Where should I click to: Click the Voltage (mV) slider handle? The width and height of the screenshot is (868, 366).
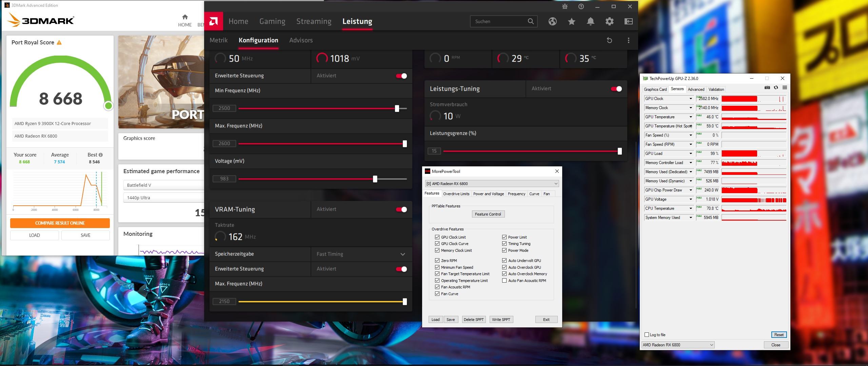pos(375,179)
